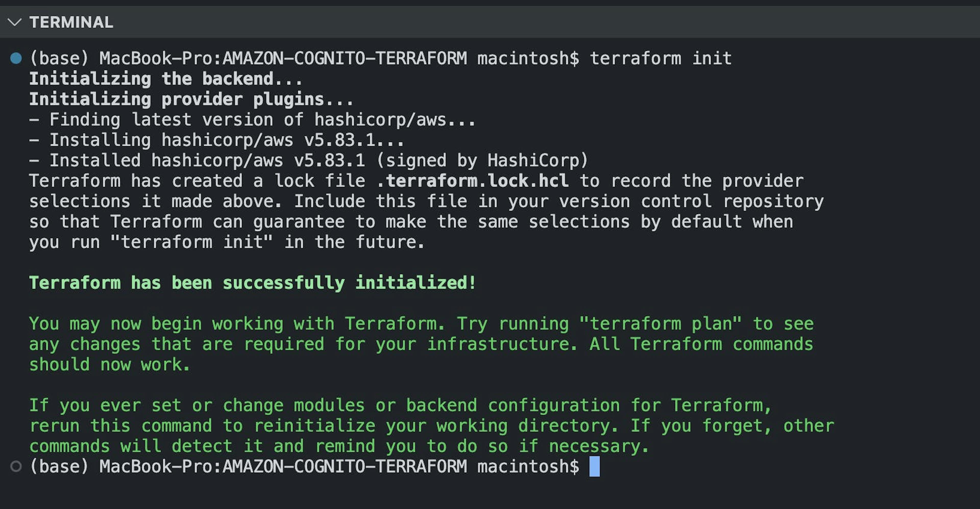Focus the blinking cursor block at the prompt
Screen dimensions: 980x509
595,466
